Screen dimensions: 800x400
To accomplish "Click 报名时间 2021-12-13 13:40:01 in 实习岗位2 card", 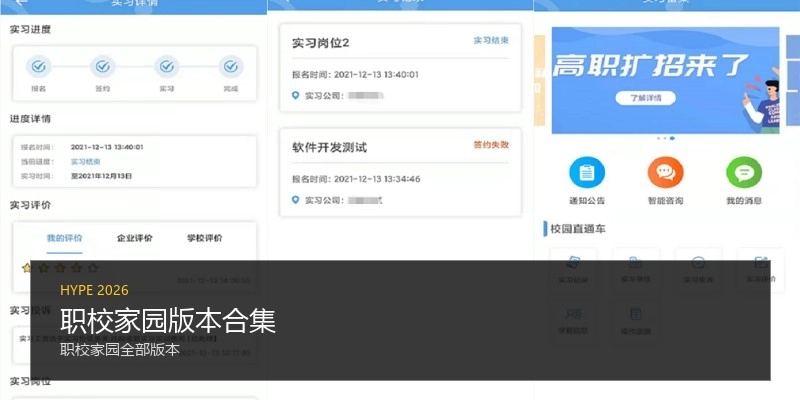I will click(x=355, y=75).
